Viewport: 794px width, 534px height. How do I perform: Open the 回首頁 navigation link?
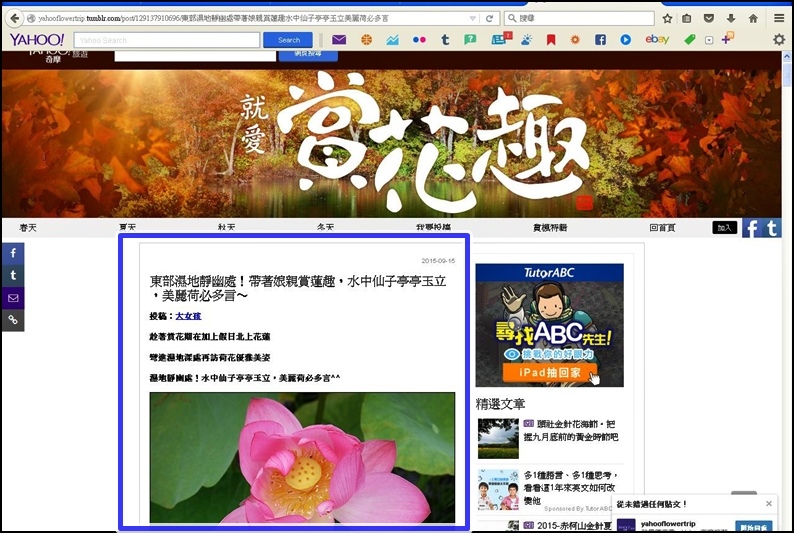(x=662, y=228)
